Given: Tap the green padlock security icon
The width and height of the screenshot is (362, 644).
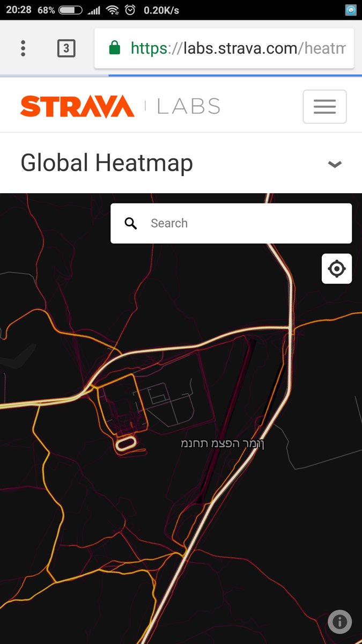Looking at the screenshot, I should (114, 48).
